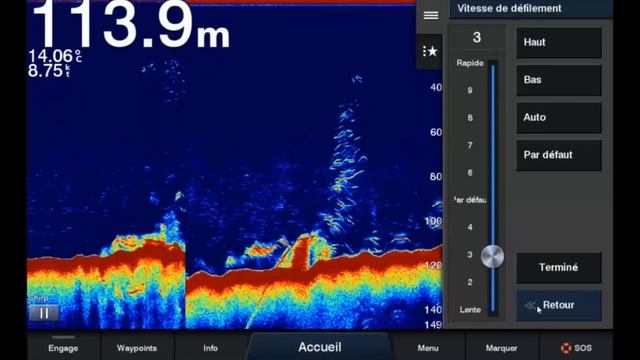Confirm with the Terminé button
Screen dimensions: 640x360
[x=559, y=268]
